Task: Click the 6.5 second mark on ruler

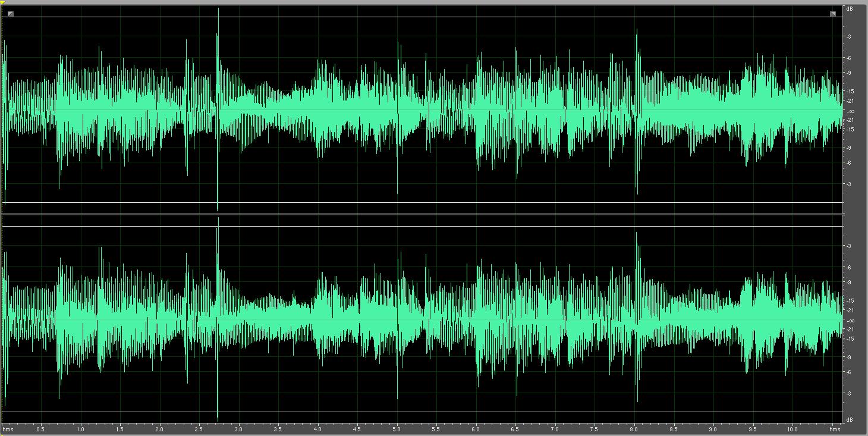Action: tap(515, 428)
